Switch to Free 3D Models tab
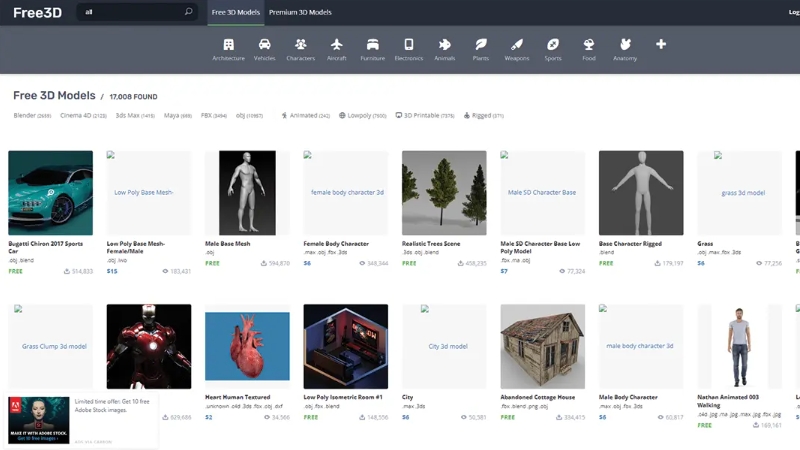Image resolution: width=800 pixels, height=450 pixels. pyautogui.click(x=236, y=12)
